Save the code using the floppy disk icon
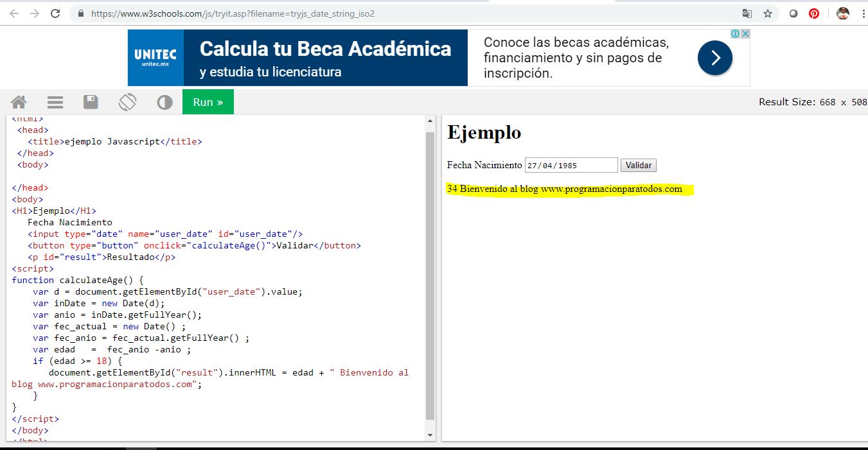Image resolution: width=868 pixels, height=450 pixels. click(x=91, y=101)
